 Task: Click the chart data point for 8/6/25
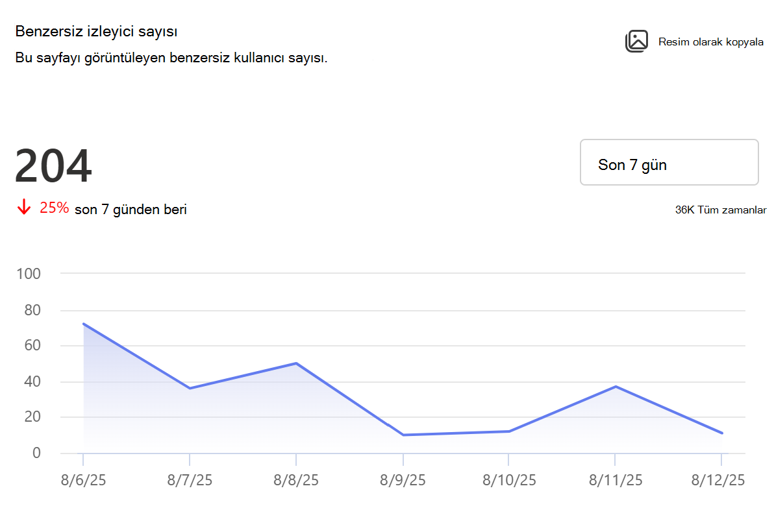click(x=83, y=324)
